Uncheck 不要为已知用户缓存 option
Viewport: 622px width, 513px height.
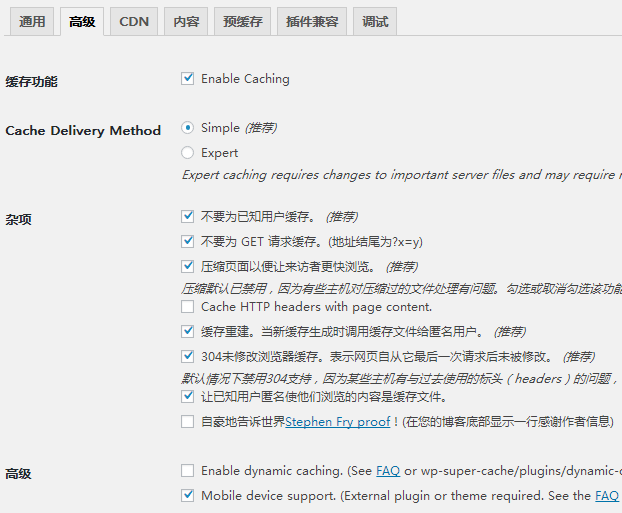(x=187, y=217)
